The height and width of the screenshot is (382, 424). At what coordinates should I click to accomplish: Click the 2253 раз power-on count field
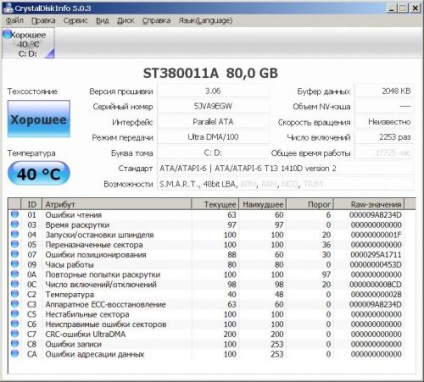pyautogui.click(x=384, y=137)
